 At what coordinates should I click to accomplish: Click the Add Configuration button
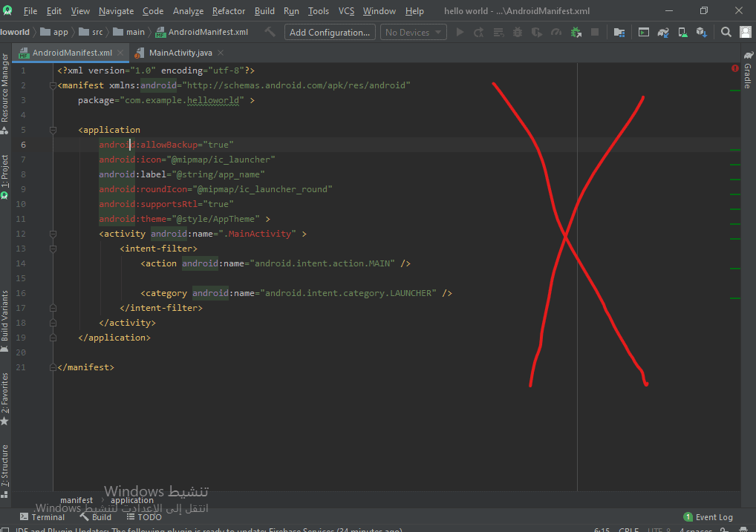pyautogui.click(x=330, y=33)
